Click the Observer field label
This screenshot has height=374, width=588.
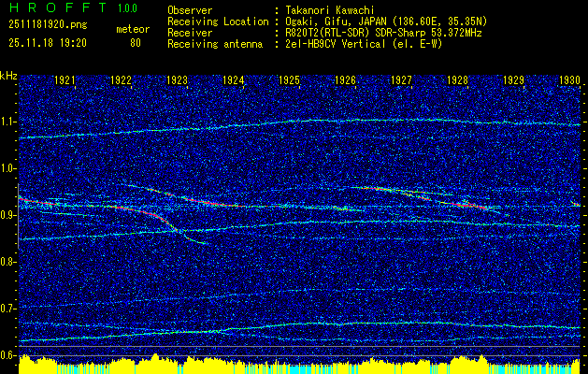[190, 10]
